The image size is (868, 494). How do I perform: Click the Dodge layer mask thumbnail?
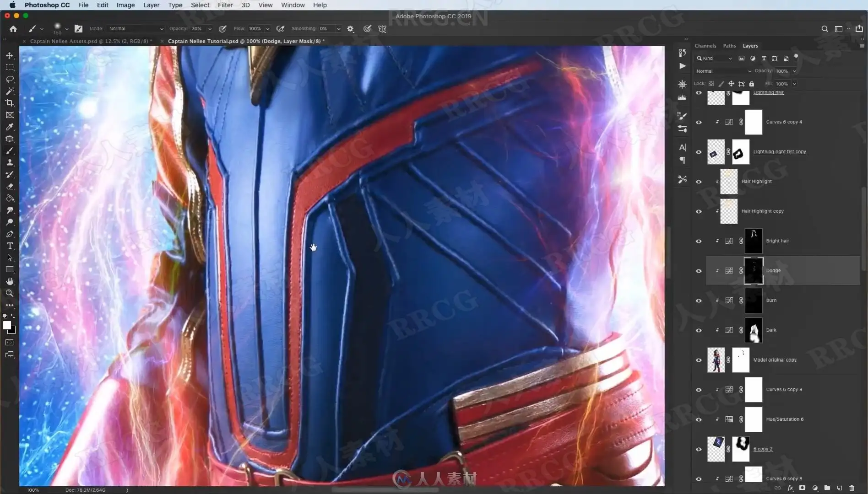point(753,271)
